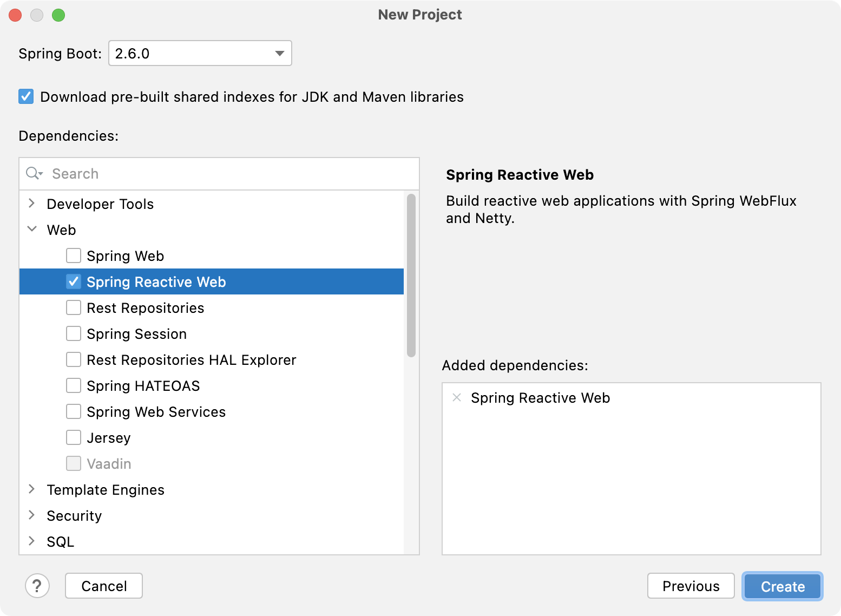Viewport: 841px width, 616px height.
Task: Disable downloading pre-built shared indexes
Action: pyautogui.click(x=25, y=96)
